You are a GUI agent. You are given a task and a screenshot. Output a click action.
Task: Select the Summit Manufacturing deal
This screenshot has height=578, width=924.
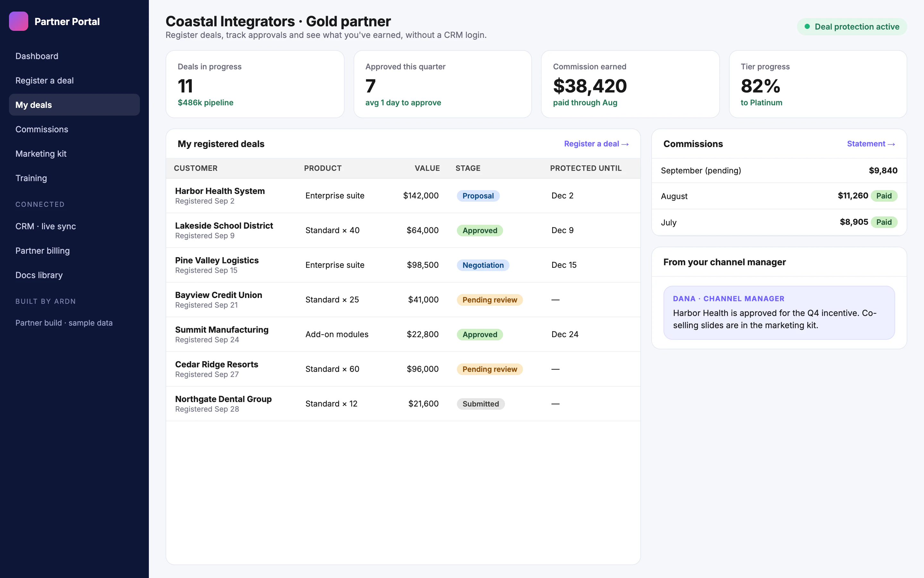click(x=403, y=335)
